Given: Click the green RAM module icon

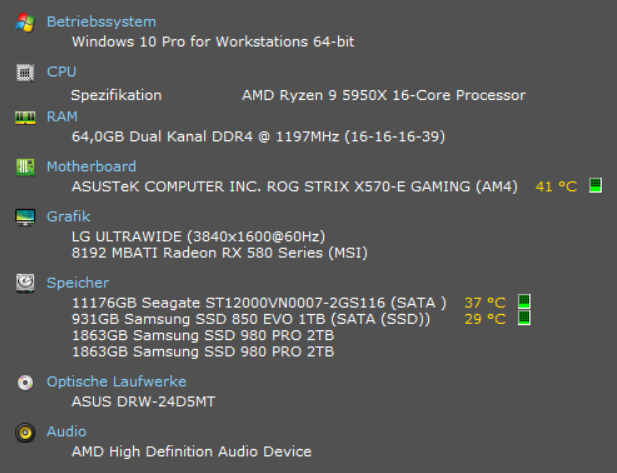Looking at the screenshot, I should coord(25,117).
